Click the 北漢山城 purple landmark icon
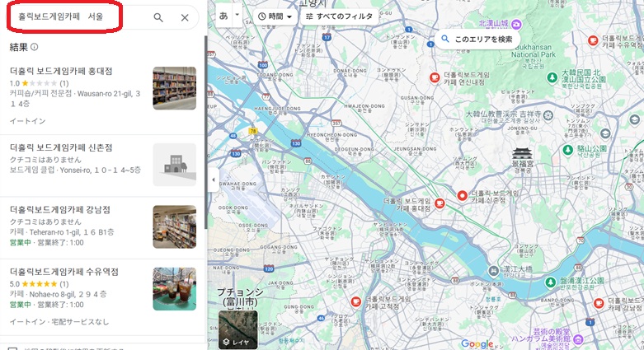 tap(516, 24)
